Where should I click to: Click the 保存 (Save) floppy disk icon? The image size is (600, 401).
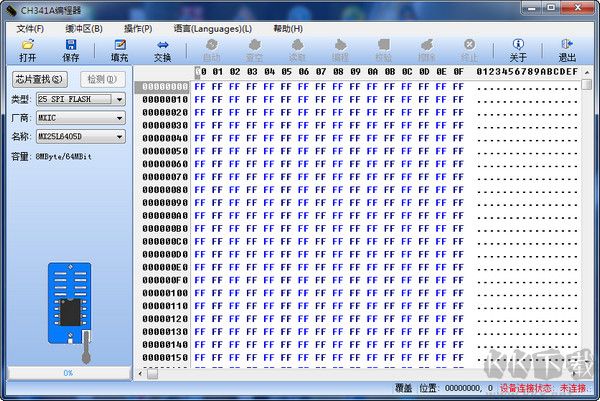coord(71,44)
